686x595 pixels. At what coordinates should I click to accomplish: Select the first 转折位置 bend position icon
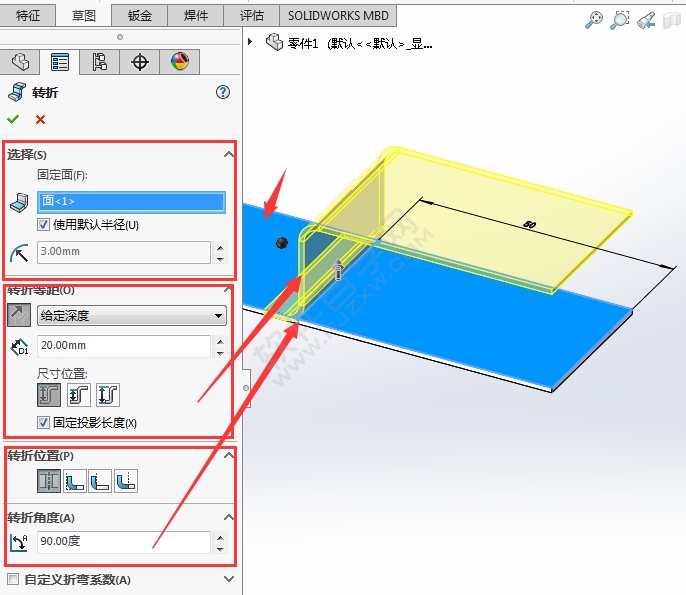tap(47, 482)
